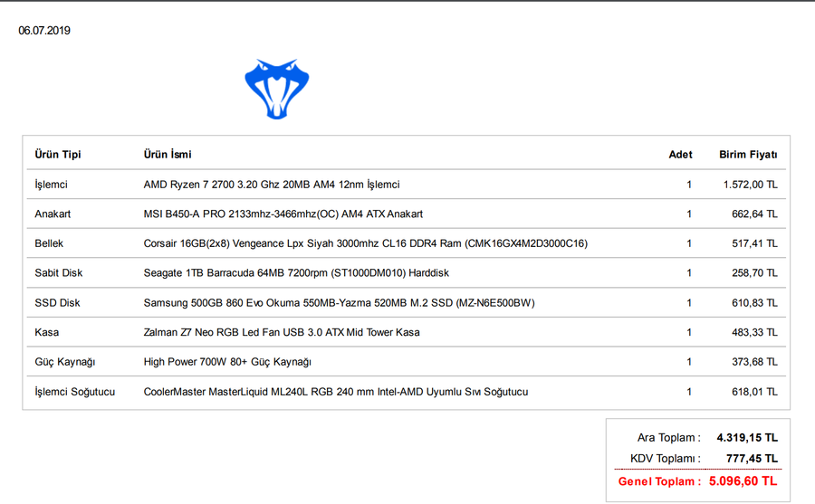Select the Güç Kaynağı product type cell
The width and height of the screenshot is (815, 504).
(x=65, y=362)
